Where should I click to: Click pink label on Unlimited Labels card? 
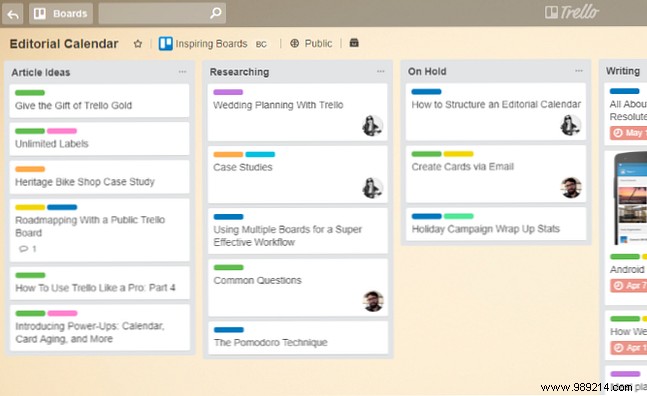click(62, 131)
